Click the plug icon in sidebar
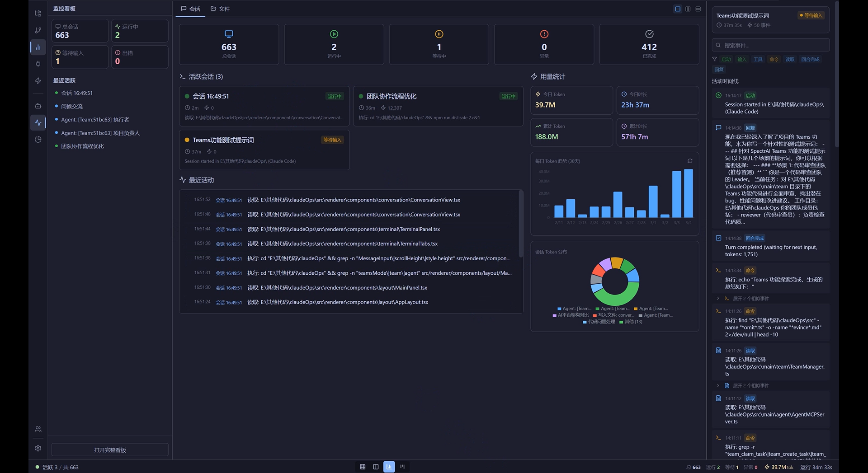This screenshot has height=473, width=868. pos(38,64)
